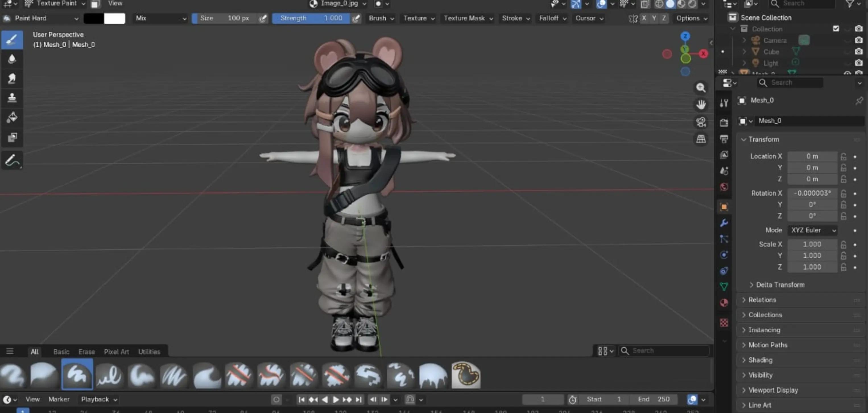Click the zoom viewport magnifier icon

coord(701,88)
